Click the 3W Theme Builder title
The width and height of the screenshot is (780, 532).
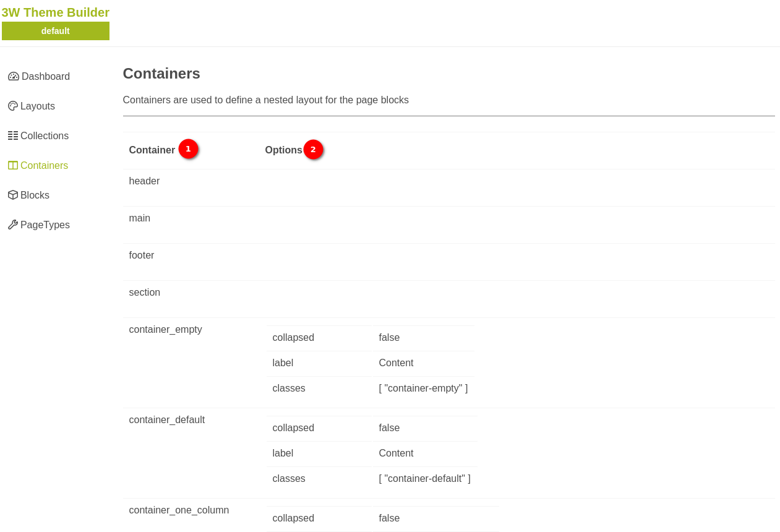coord(56,12)
